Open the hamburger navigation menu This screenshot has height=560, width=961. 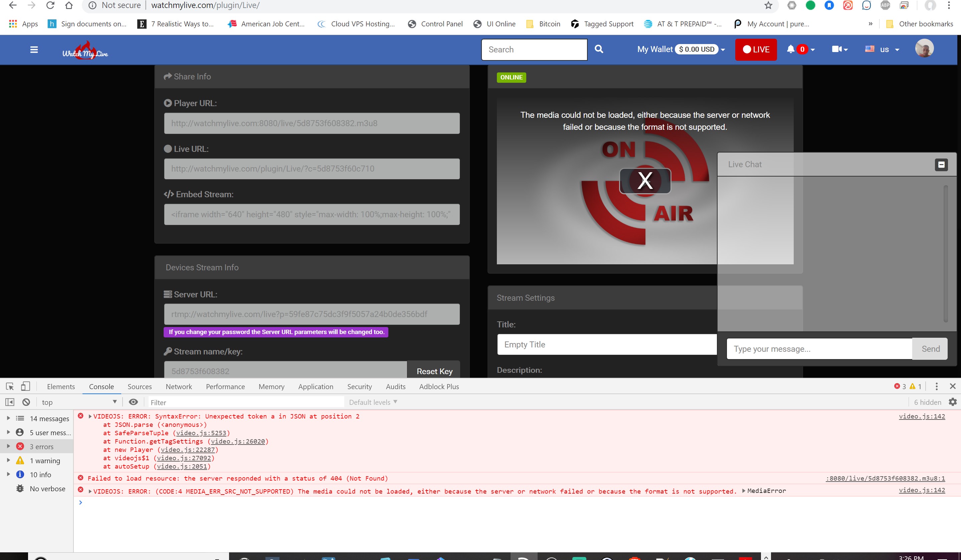tap(34, 49)
